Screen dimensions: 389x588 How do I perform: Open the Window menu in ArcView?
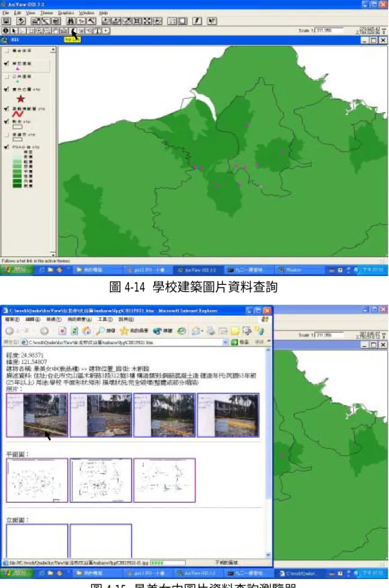(x=87, y=13)
